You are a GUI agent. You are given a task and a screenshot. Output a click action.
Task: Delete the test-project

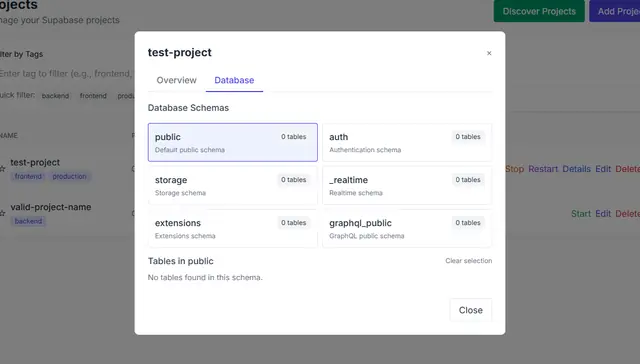click(628, 169)
